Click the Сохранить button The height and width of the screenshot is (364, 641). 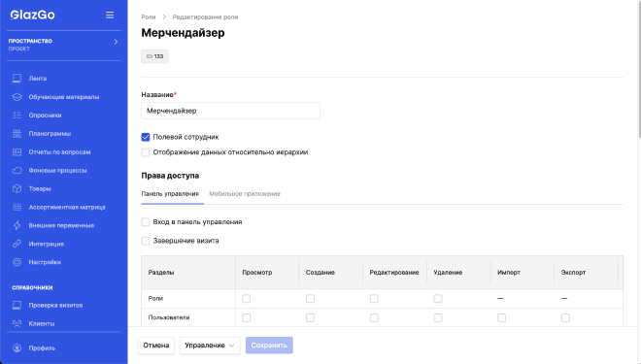click(269, 346)
